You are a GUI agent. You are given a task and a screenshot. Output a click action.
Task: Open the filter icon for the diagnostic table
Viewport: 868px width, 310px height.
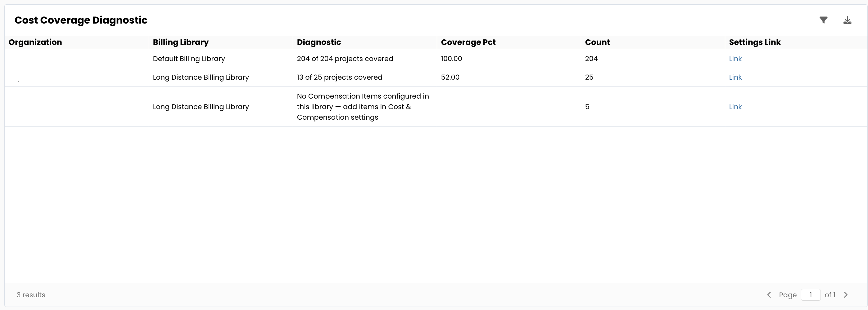click(823, 20)
